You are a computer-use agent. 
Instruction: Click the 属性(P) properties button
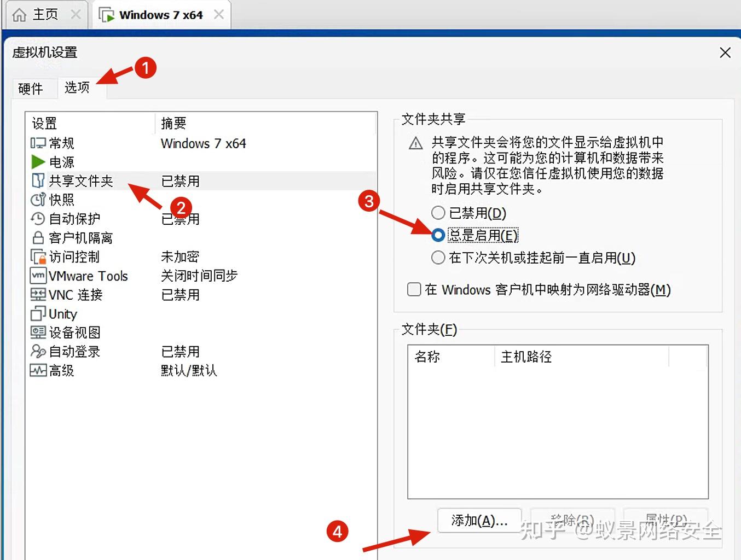coord(665,520)
